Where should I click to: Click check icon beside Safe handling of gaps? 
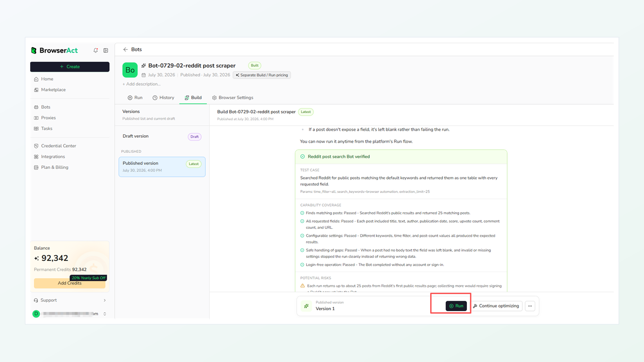[302, 250]
